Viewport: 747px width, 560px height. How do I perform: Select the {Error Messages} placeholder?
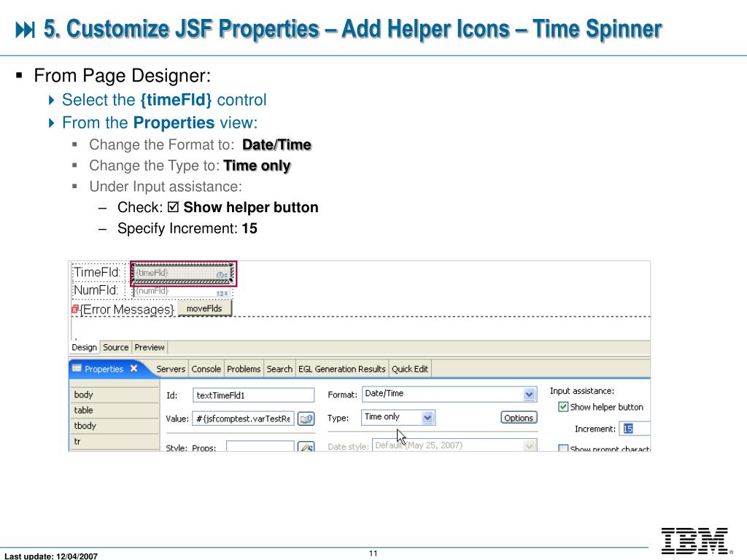coord(127,309)
